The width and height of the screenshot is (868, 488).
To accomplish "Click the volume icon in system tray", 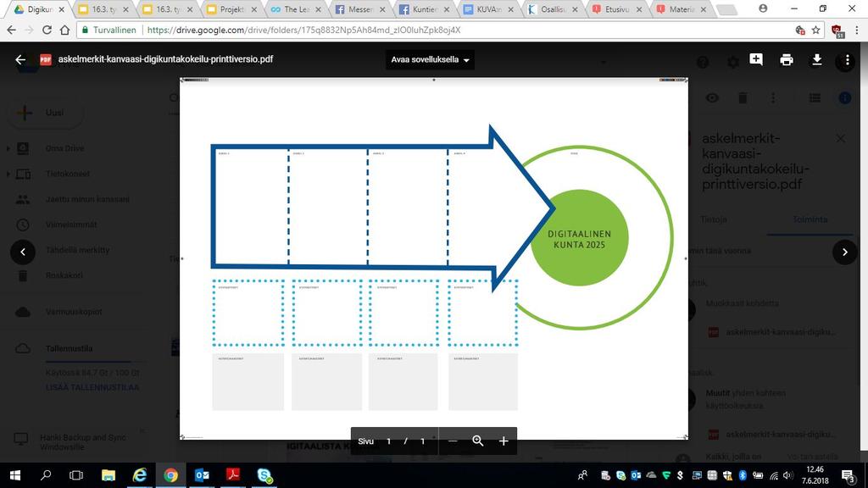I will point(787,475).
